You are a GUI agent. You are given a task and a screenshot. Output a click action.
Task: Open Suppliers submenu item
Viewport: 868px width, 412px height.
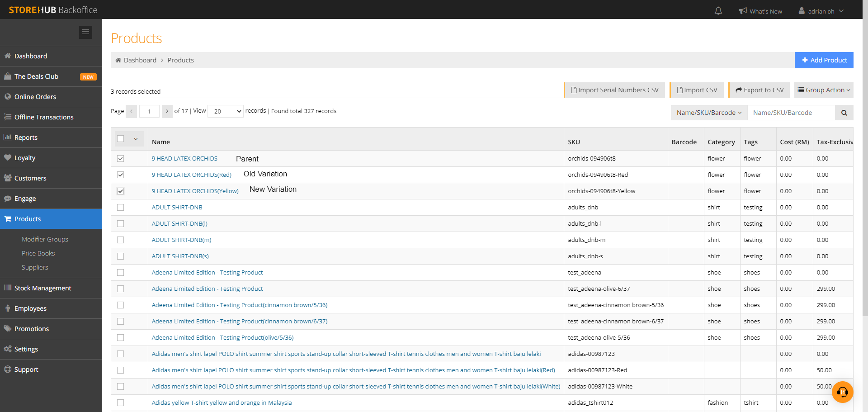(x=35, y=267)
